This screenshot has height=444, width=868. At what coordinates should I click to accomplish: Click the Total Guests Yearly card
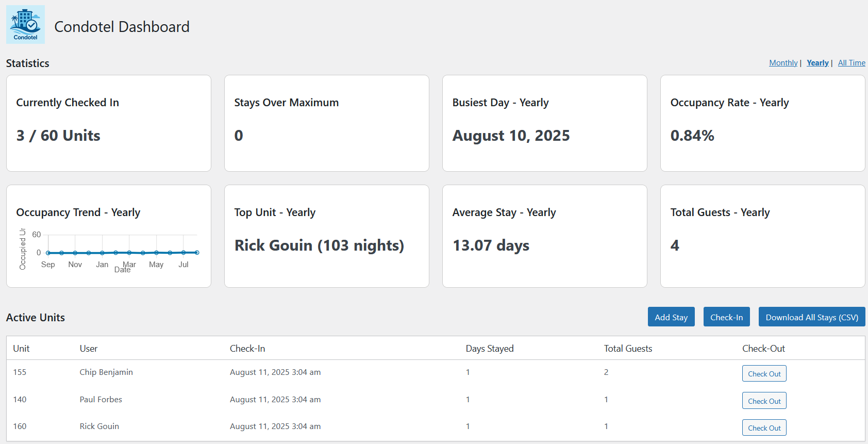[762, 236]
